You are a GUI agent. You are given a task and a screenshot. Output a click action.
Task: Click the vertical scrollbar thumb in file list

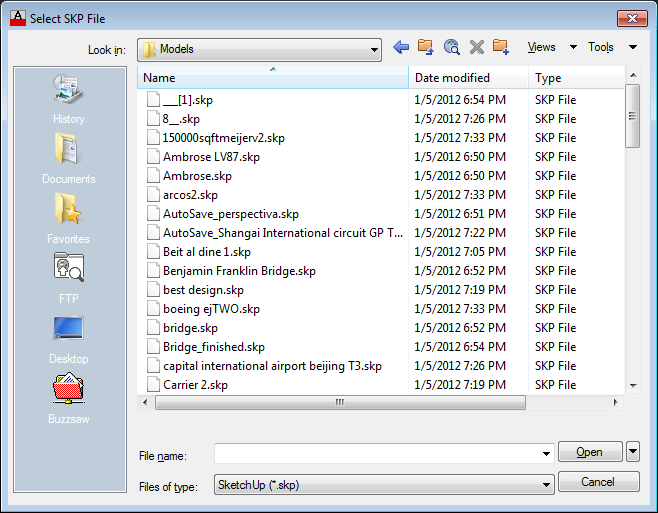click(632, 116)
